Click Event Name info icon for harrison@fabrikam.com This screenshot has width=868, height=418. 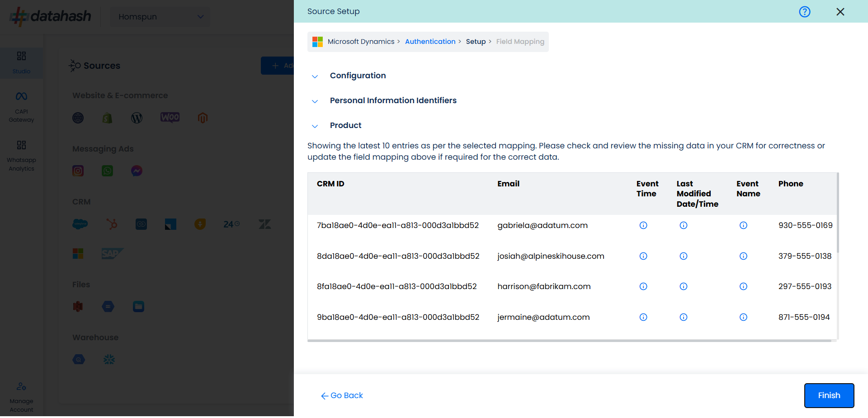pos(743,286)
